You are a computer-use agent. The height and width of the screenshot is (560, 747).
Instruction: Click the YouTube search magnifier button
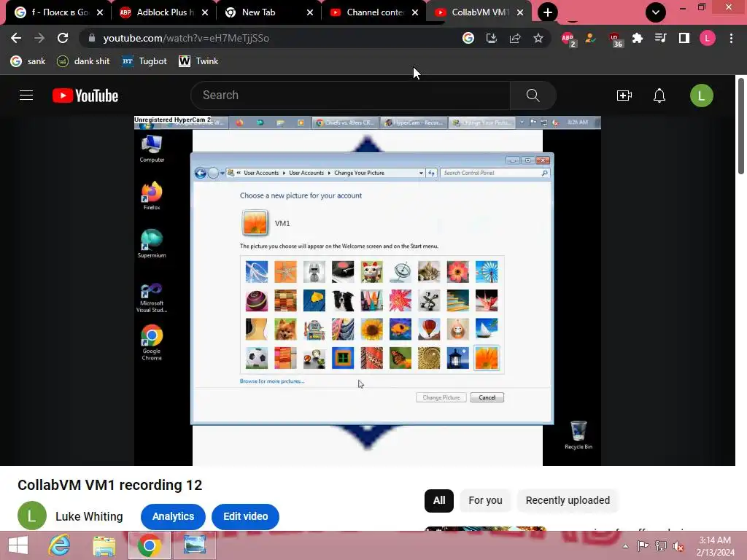[x=533, y=96]
